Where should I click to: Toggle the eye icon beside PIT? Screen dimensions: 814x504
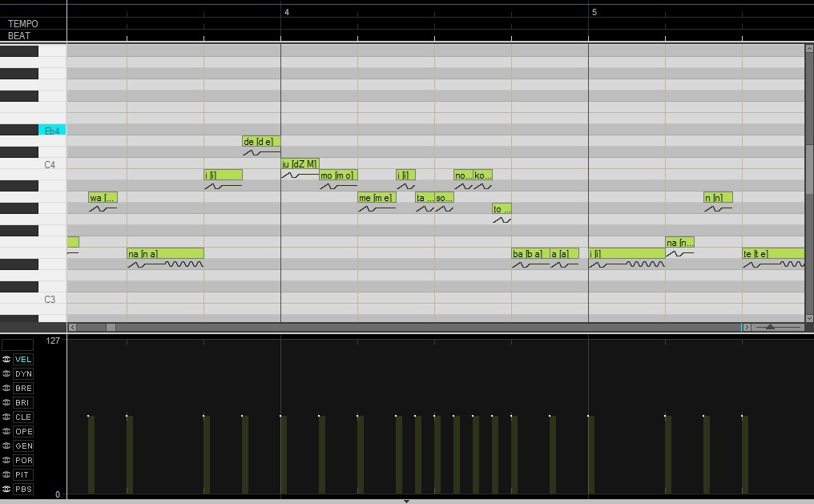click(6, 474)
